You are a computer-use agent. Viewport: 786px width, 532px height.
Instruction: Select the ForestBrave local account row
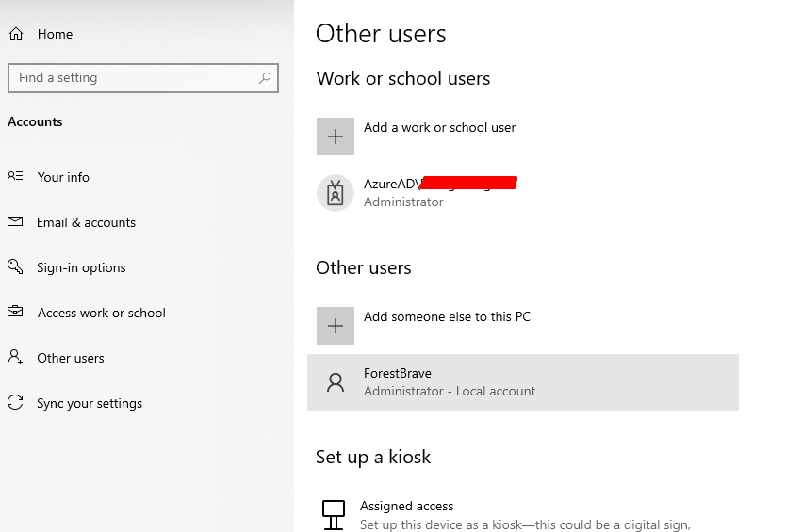pyautogui.click(x=523, y=382)
